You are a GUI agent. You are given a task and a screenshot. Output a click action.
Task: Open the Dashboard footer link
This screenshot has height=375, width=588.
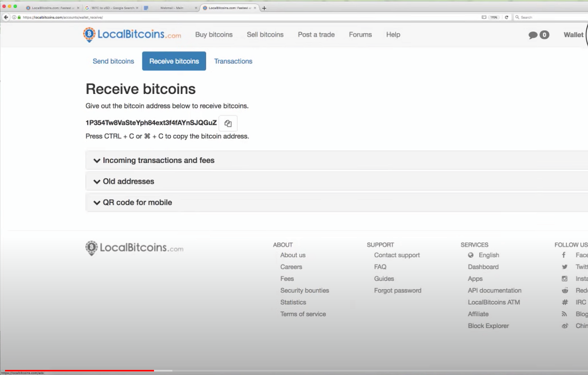(x=483, y=267)
